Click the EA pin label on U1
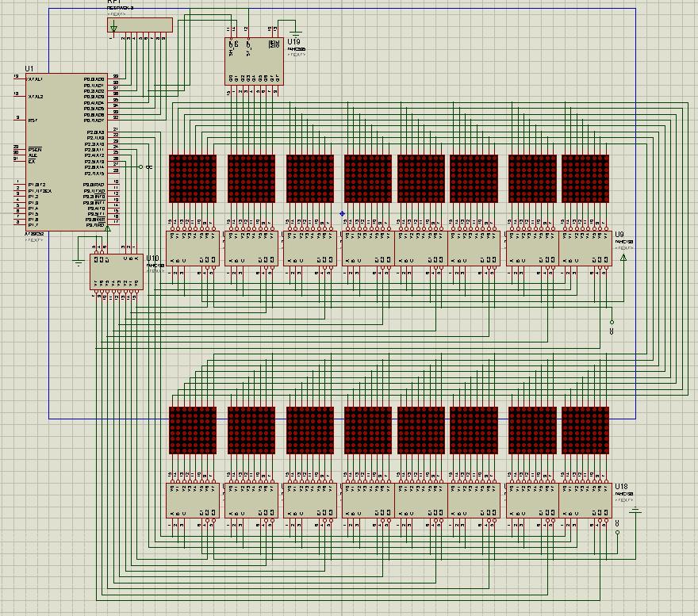 pyautogui.click(x=31, y=161)
